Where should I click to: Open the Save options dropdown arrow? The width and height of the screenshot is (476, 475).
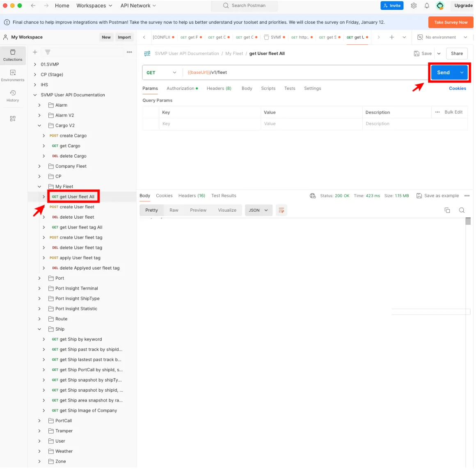click(x=439, y=54)
